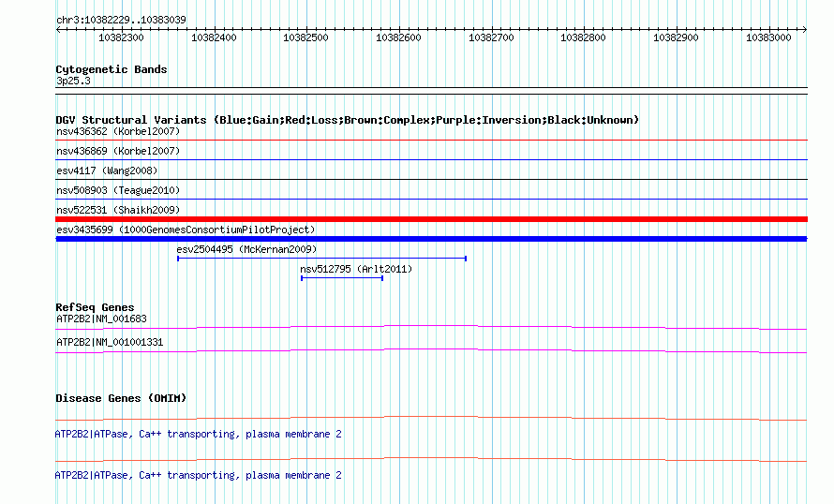Click ruler tick label 10382400

(214, 37)
